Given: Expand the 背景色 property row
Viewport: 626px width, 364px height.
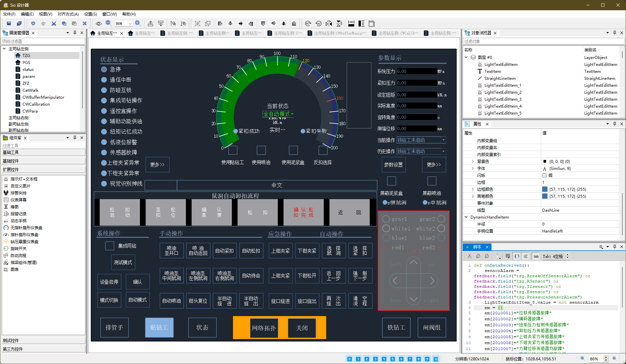Looking at the screenshot, I should (x=473, y=162).
